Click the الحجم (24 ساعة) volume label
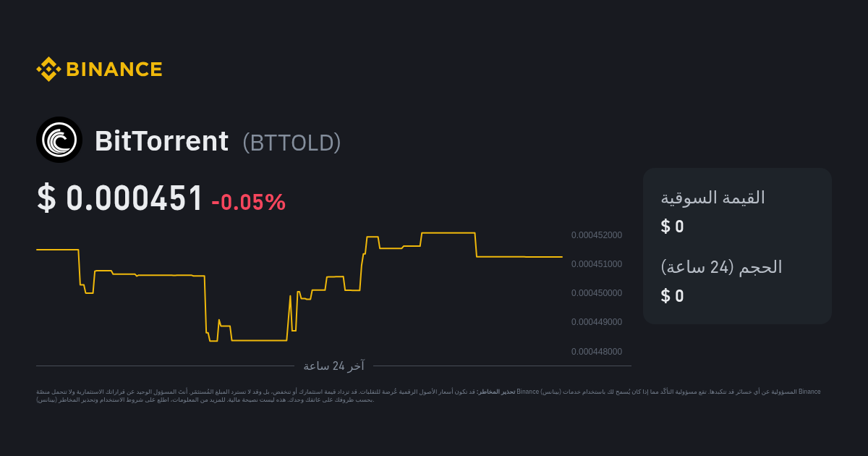The height and width of the screenshot is (456, 868). click(x=721, y=267)
